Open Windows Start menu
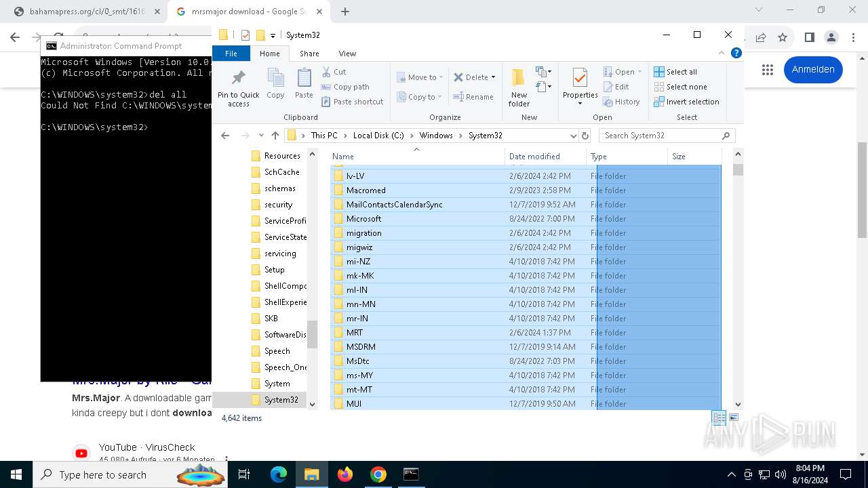Viewport: 868px width, 488px height. tap(16, 474)
